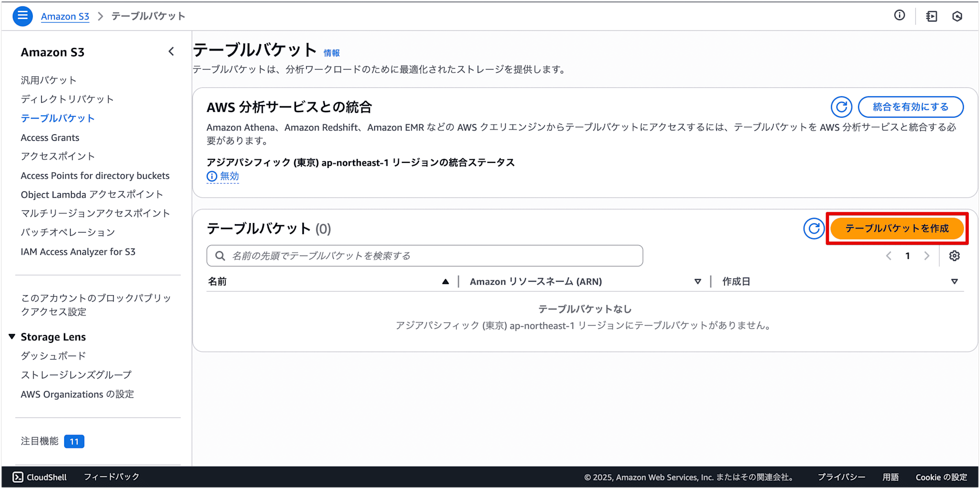Open プライバシー link in the footer
The height and width of the screenshot is (489, 980).
(x=841, y=477)
